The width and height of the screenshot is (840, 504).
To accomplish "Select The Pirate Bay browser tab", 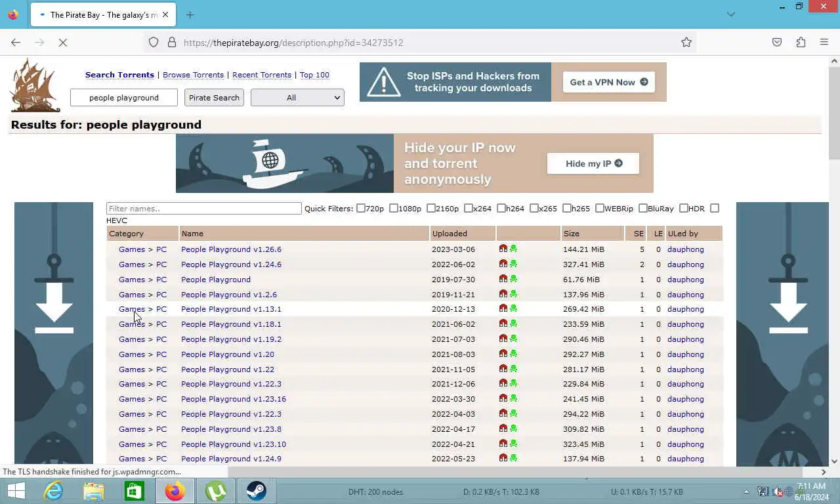I will coord(102,14).
